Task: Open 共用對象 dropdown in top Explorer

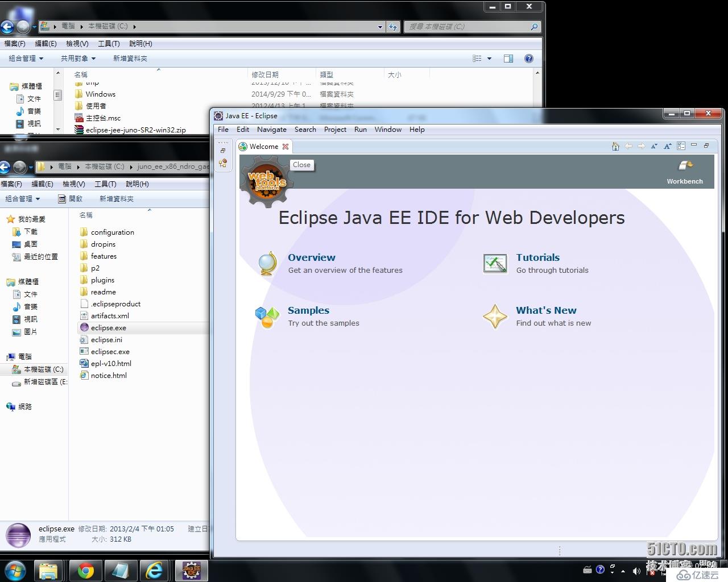Action: click(x=78, y=59)
